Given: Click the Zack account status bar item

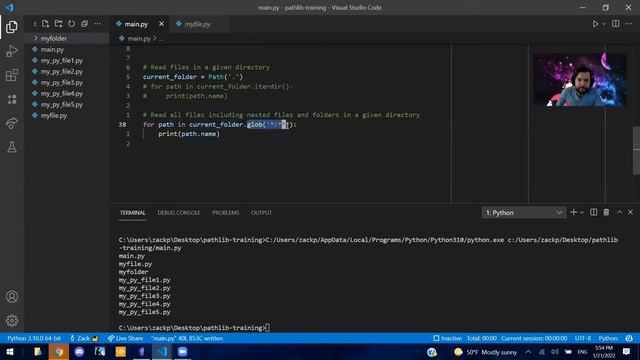Looking at the screenshot, I should coord(84,338).
